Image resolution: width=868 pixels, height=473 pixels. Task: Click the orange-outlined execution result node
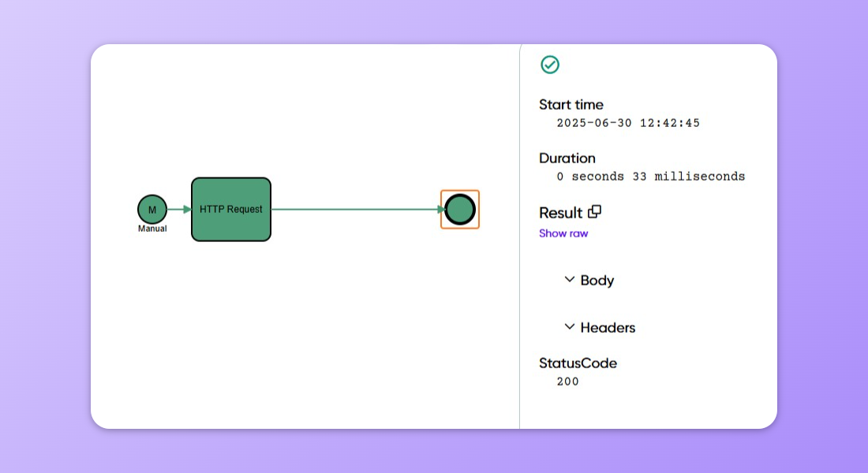(x=460, y=209)
